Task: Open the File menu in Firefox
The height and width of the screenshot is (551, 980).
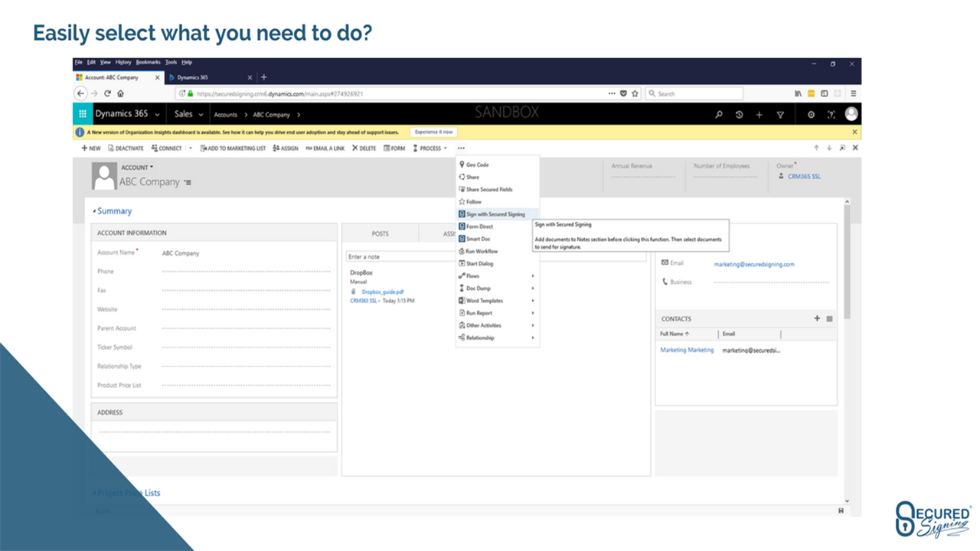Action: tap(79, 62)
